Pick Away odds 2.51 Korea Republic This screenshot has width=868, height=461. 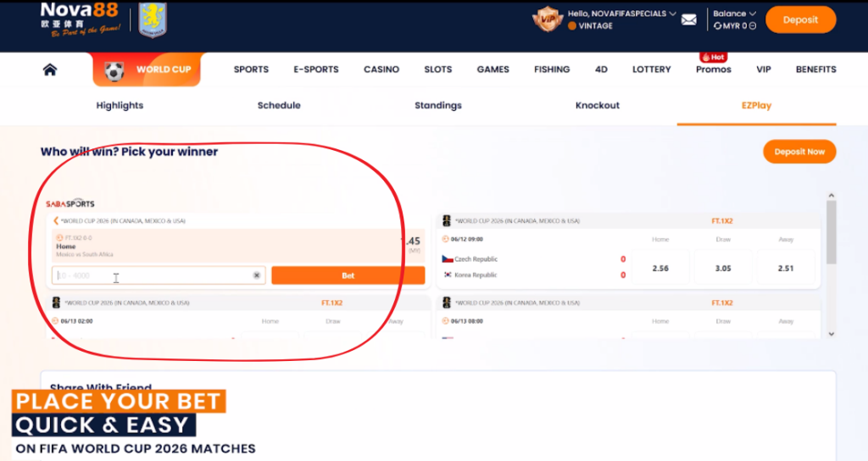(786, 268)
